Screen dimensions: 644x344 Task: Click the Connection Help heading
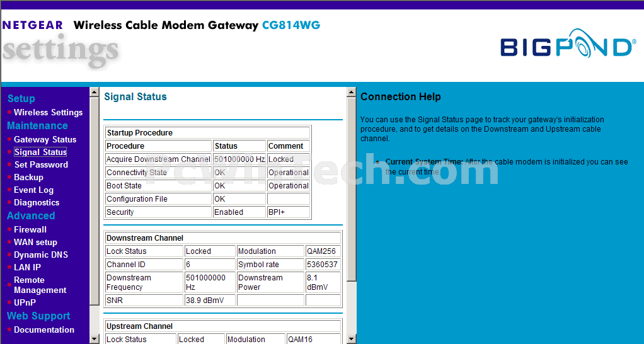400,97
